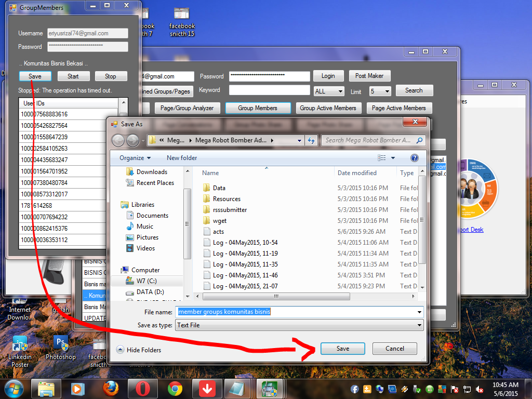Click Save in the Save As dialog
The height and width of the screenshot is (399, 532).
pyautogui.click(x=343, y=349)
